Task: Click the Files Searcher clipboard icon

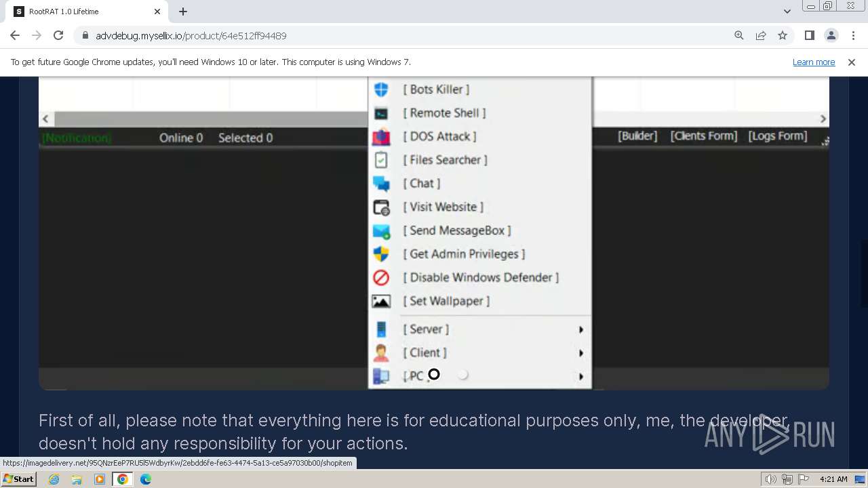Action: [x=381, y=160]
